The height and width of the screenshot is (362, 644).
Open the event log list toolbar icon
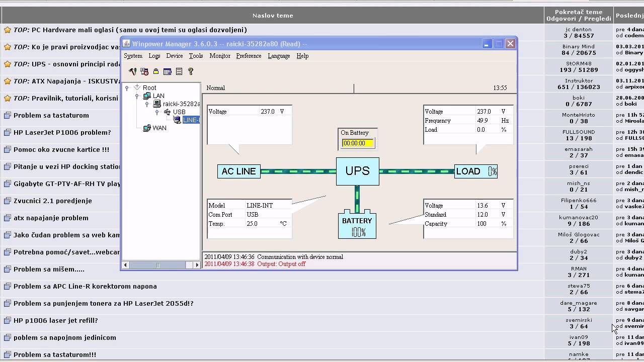pos(179,72)
